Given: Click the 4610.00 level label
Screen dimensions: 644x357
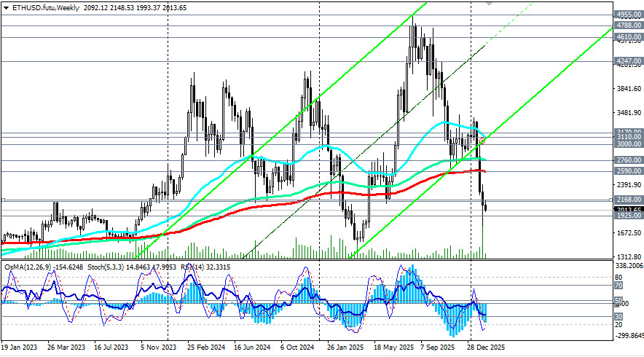Looking at the screenshot, I should click(627, 36).
